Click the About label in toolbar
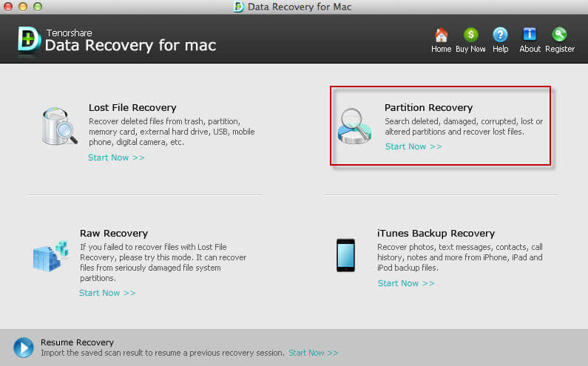This screenshot has height=366, width=588. 530,49
